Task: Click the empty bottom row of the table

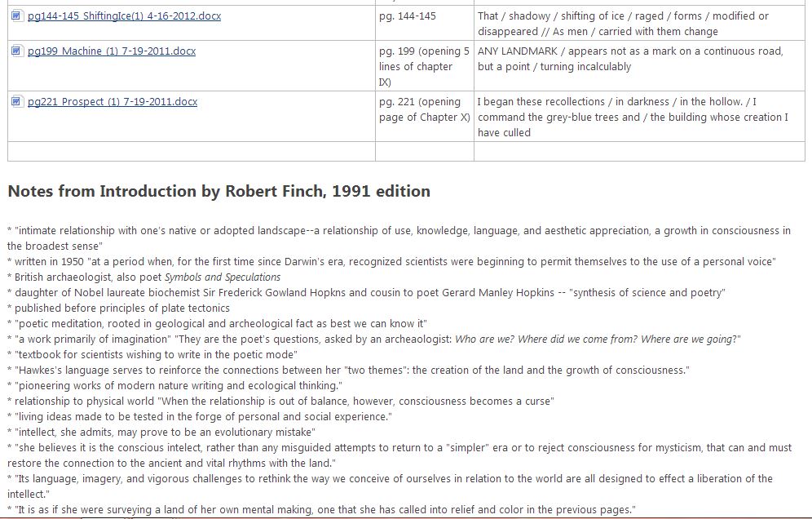Action: 406,152
